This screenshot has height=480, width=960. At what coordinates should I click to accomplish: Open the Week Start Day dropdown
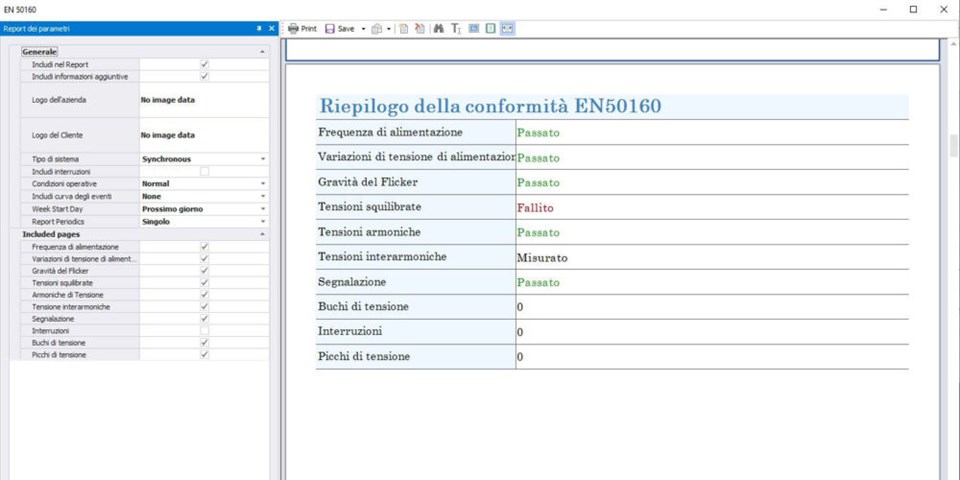[x=263, y=209]
